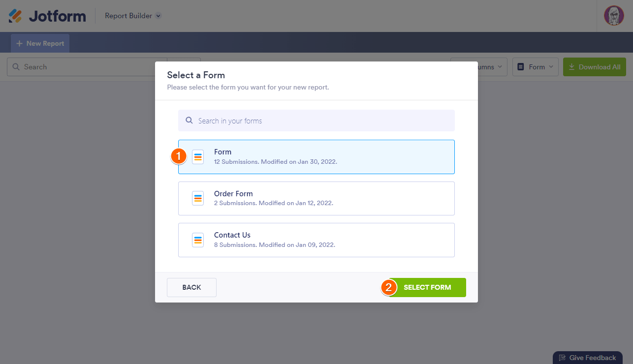Pick the Contact Us form
This screenshot has height=364, width=633.
(x=316, y=240)
